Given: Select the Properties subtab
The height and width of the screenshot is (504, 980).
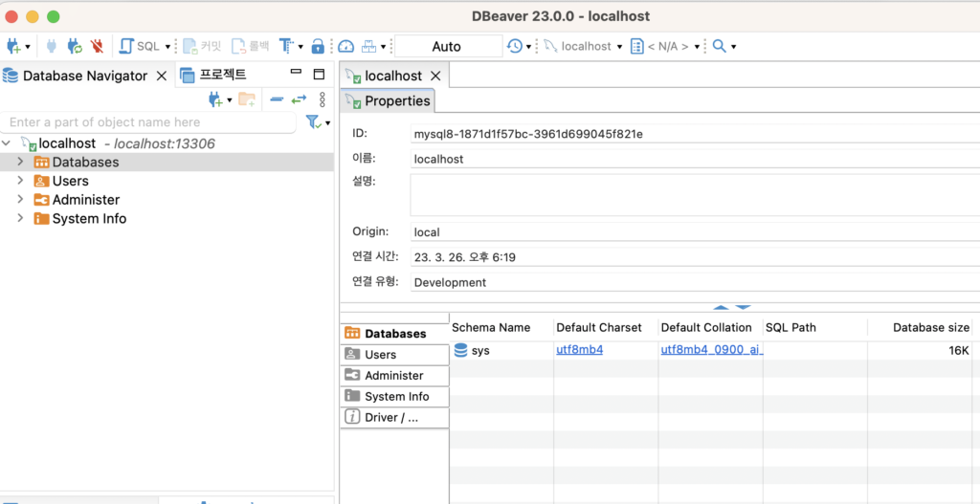Looking at the screenshot, I should point(389,100).
